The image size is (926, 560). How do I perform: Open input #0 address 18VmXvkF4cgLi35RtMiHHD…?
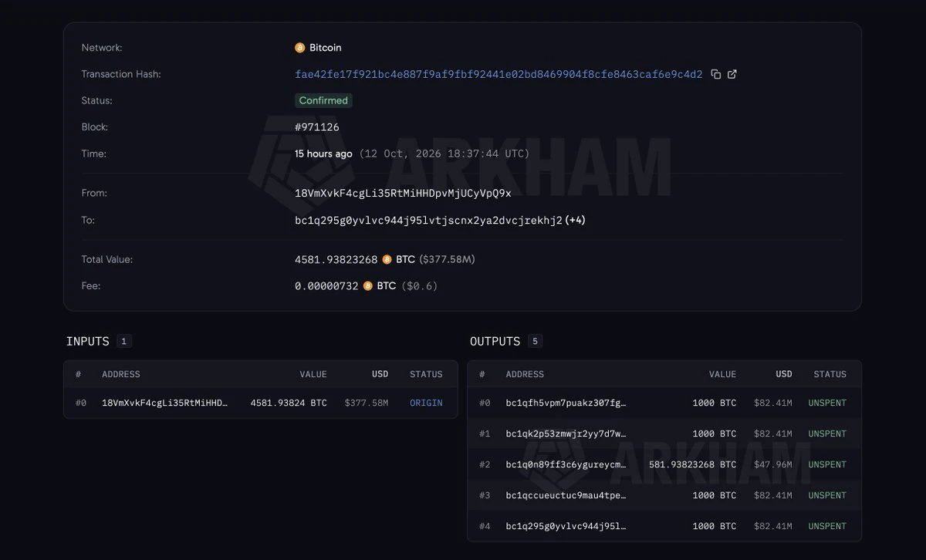165,403
